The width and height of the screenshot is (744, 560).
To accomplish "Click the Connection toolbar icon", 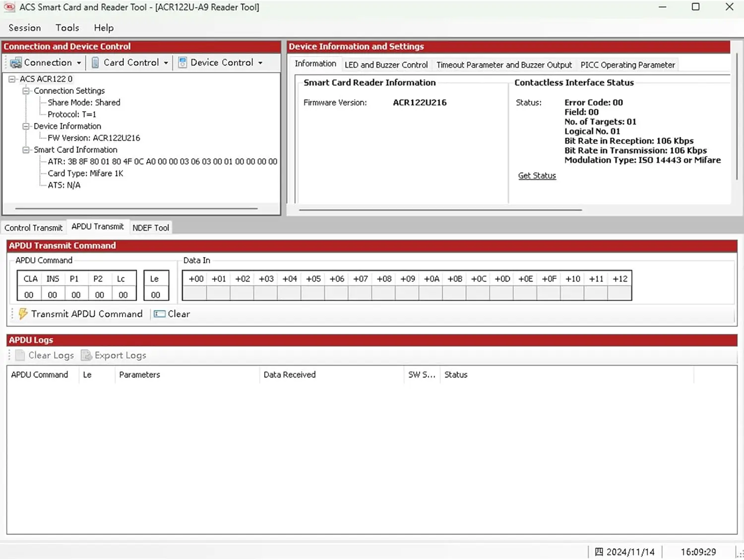I will coord(16,62).
